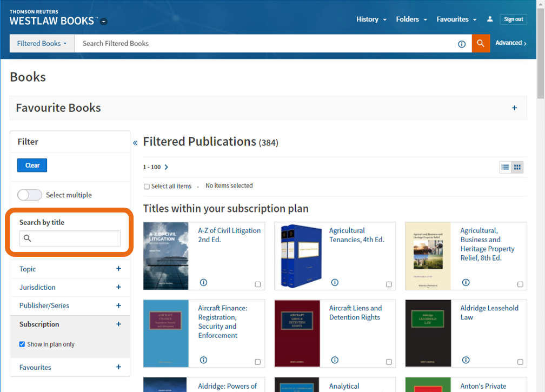This screenshot has height=392, width=545.
Task: Check the Select all items box
Action: [x=147, y=187]
